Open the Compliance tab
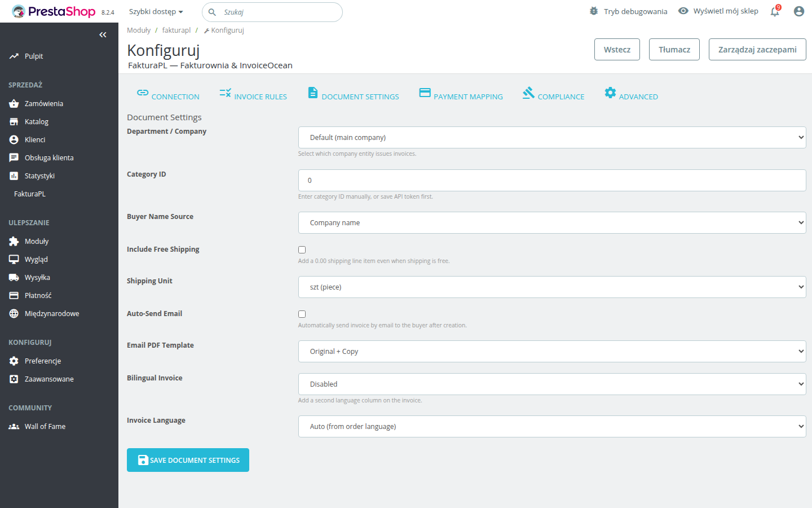Screen dimensions: 812x508 pos(553,94)
